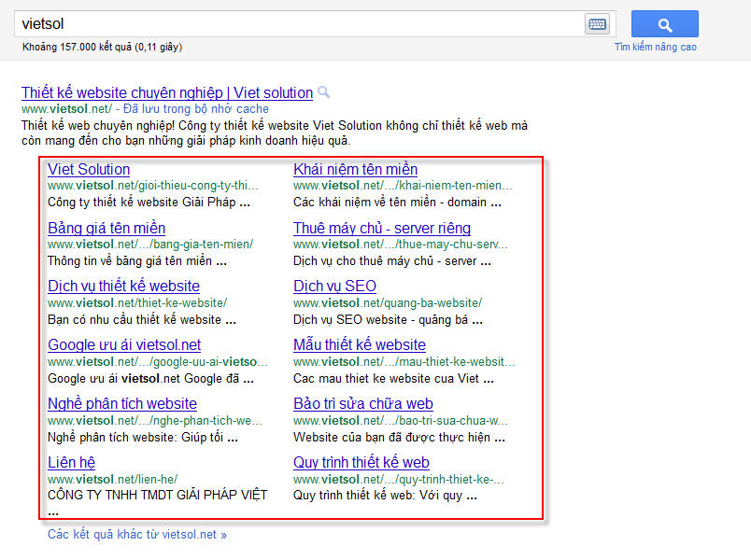Open the 'Nghề phân tích website' sitelink
This screenshot has width=751, height=560.
tap(122, 404)
